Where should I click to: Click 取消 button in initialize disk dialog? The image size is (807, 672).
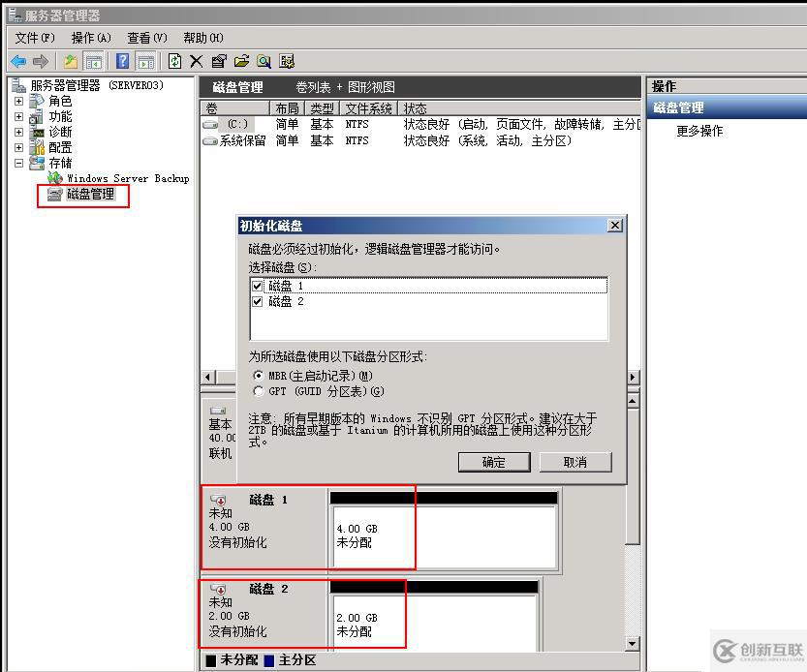[575, 462]
